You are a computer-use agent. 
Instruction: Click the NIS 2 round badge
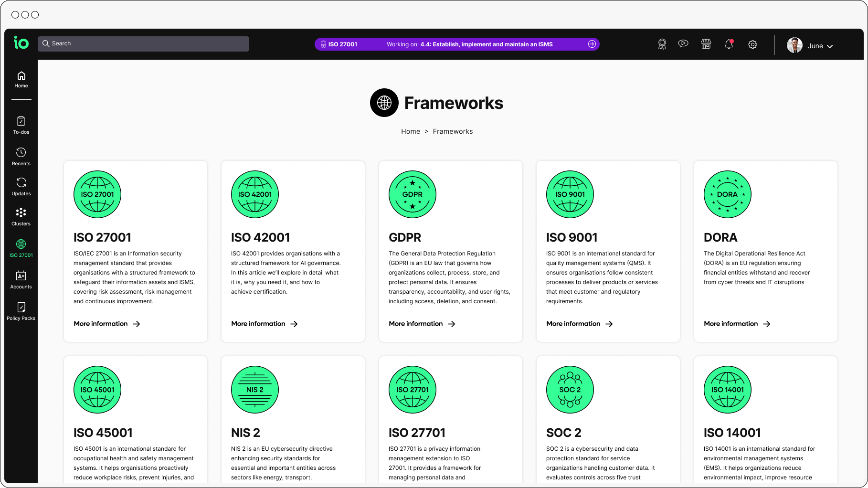click(255, 390)
